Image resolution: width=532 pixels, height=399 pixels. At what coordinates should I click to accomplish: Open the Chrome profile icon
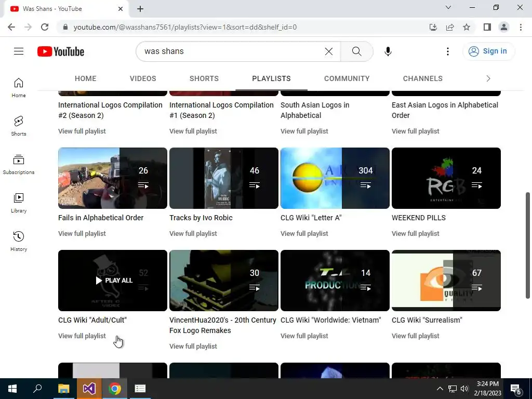[504, 27]
